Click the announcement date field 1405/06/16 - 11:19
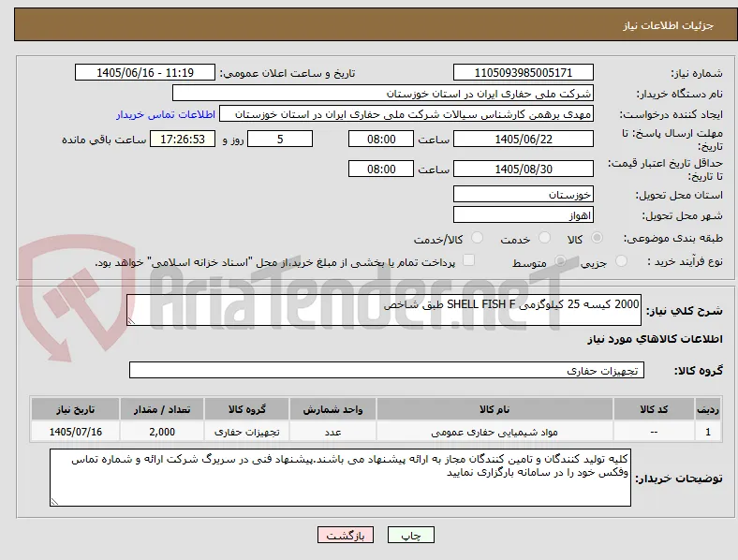 click(145, 72)
